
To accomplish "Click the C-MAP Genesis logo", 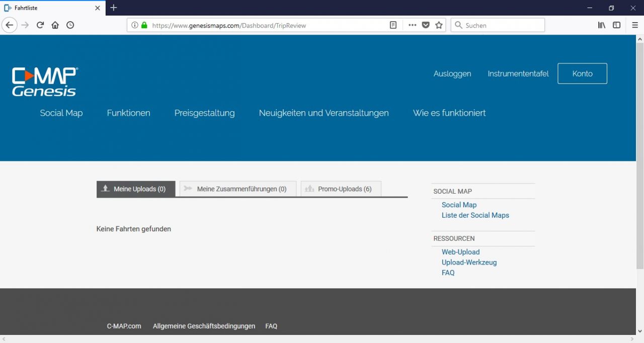I will [x=44, y=81].
